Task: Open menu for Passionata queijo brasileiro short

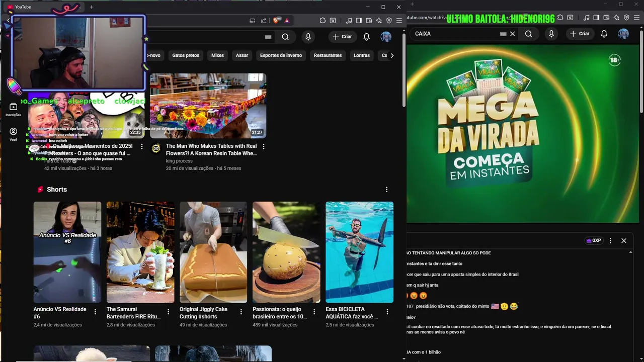Action: (314, 312)
